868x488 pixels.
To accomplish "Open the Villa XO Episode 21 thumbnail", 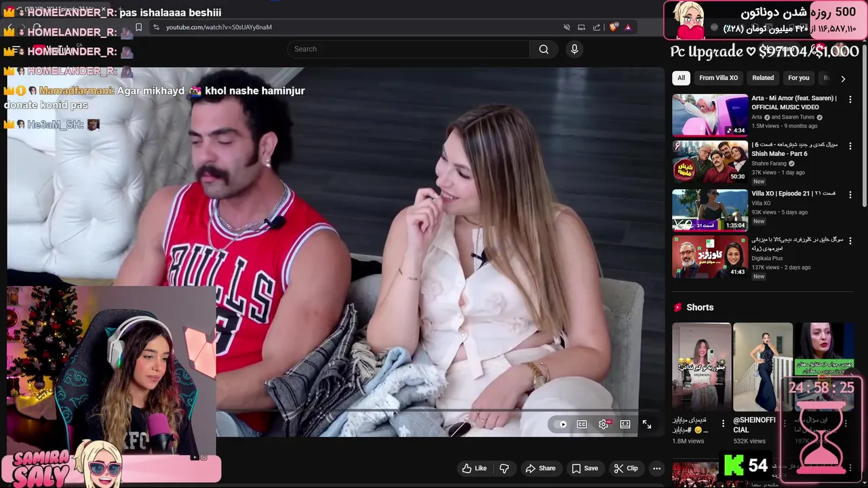I will [710, 210].
